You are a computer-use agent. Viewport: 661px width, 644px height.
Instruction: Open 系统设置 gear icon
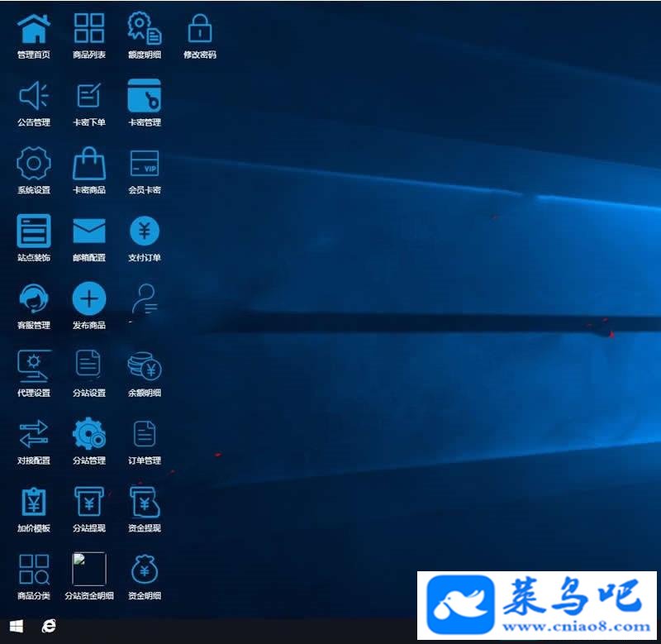point(34,164)
